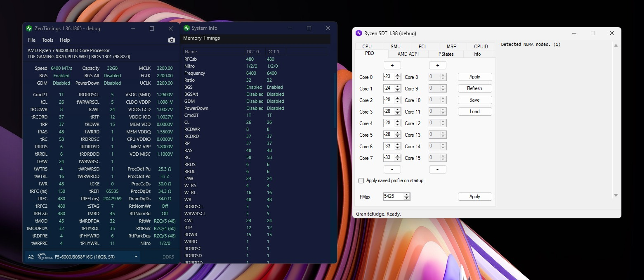Click the Core 3 offset stepper

pyautogui.click(x=398, y=112)
